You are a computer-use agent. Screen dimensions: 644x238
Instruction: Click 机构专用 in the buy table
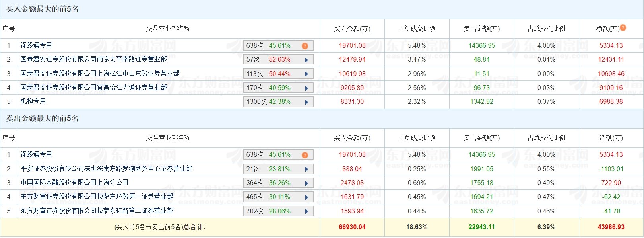pyautogui.click(x=33, y=101)
